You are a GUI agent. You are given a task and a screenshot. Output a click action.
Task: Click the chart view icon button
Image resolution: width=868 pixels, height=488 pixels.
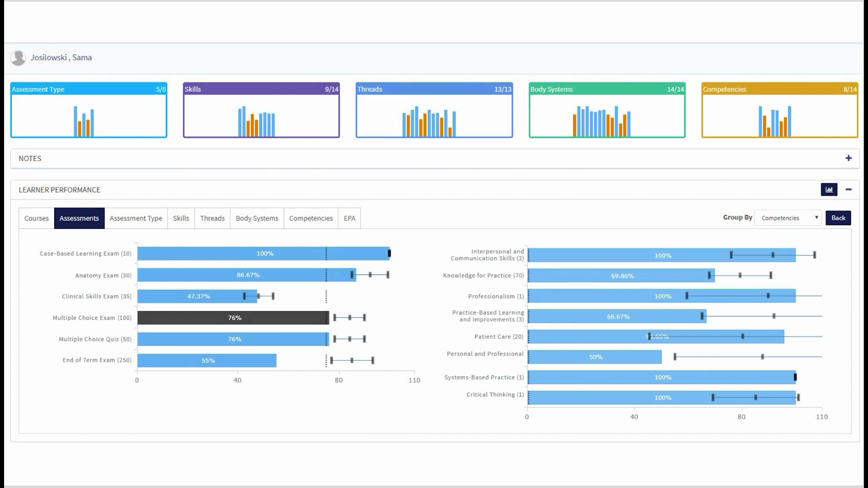tap(829, 190)
